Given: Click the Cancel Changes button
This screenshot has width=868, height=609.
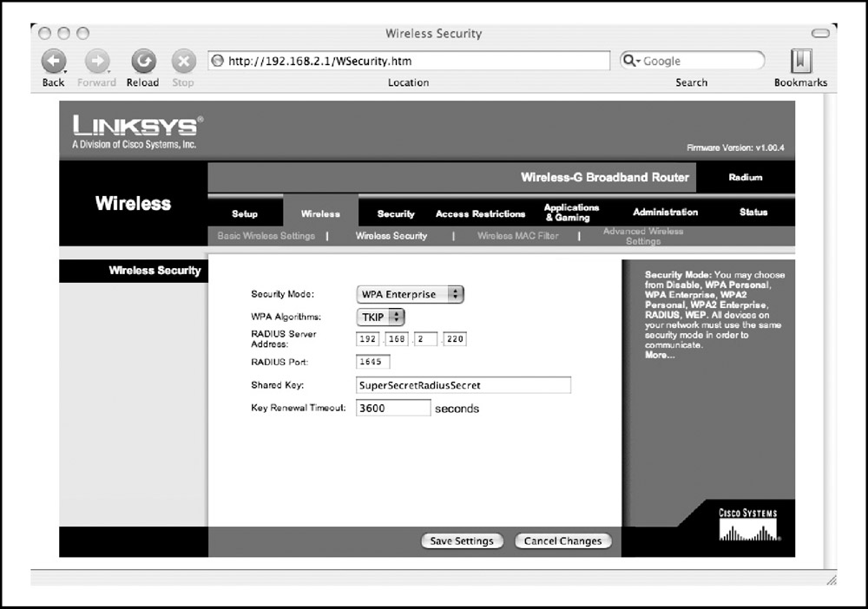Looking at the screenshot, I should [563, 541].
